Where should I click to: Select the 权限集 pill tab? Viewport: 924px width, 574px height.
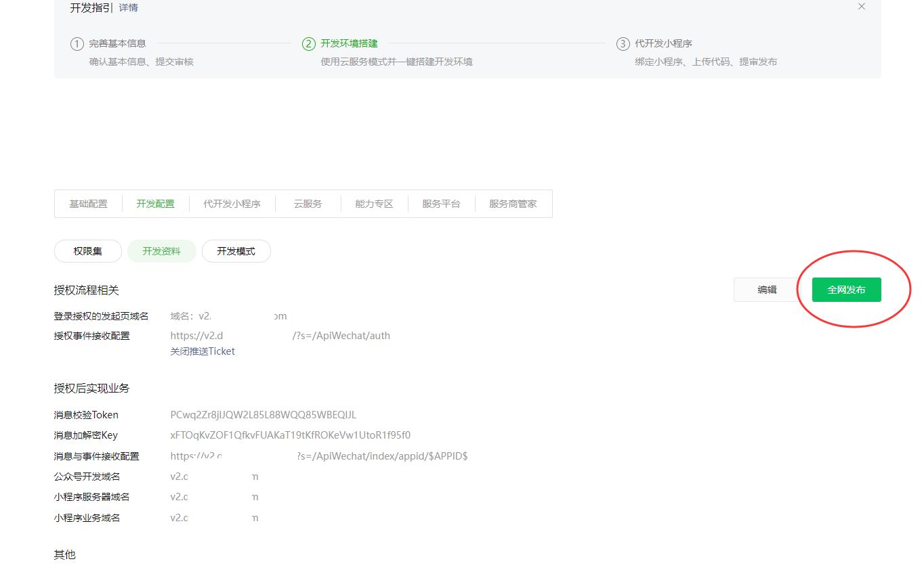(x=88, y=251)
